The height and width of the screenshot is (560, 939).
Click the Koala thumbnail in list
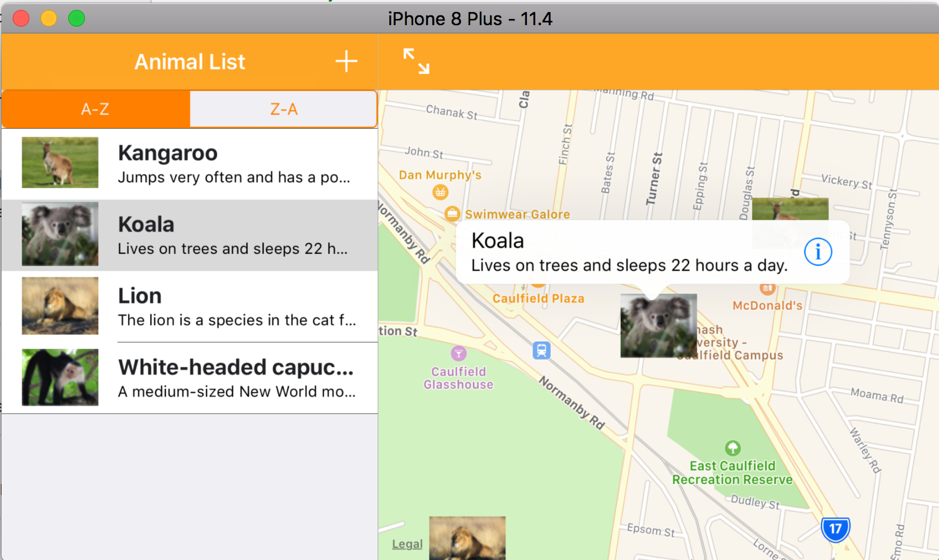coord(60,235)
